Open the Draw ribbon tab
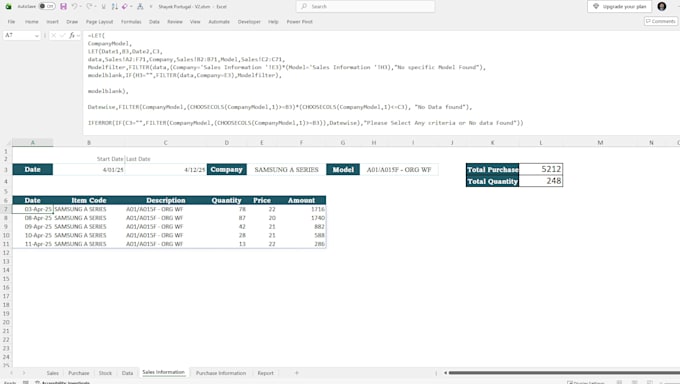This screenshot has width=680, height=384. (72, 22)
